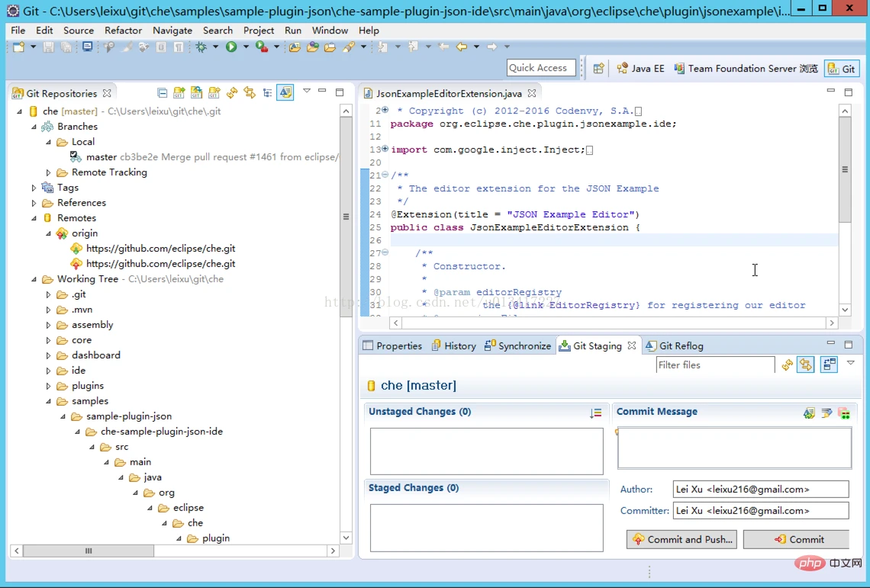This screenshot has width=870, height=588.
Task: Click the Filter files input field
Action: pyautogui.click(x=715, y=365)
